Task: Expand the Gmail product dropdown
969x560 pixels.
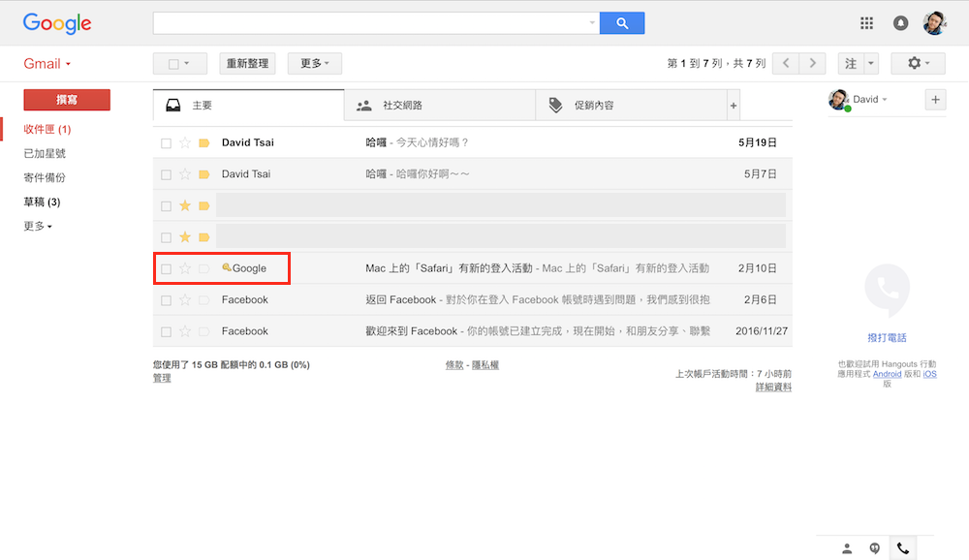Action: pos(47,64)
